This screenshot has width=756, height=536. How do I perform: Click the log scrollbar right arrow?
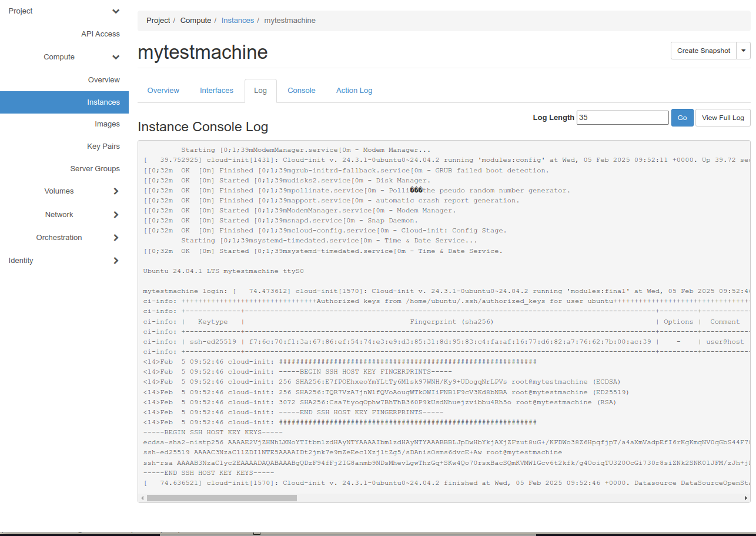[746, 498]
